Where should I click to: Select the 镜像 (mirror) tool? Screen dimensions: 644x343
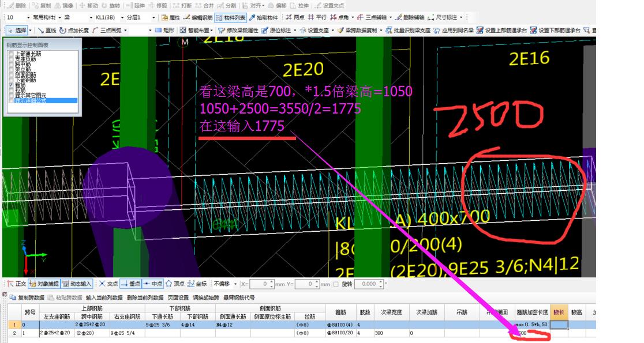63,6
